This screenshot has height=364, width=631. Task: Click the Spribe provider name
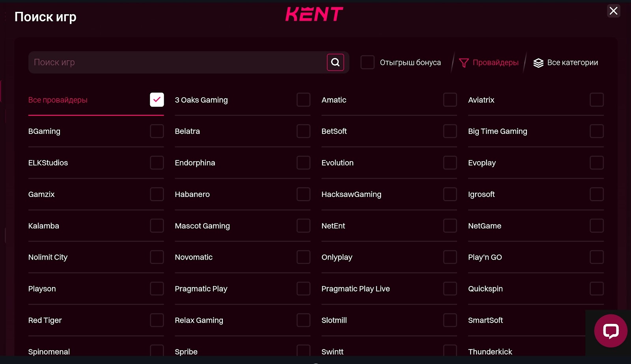tap(186, 352)
